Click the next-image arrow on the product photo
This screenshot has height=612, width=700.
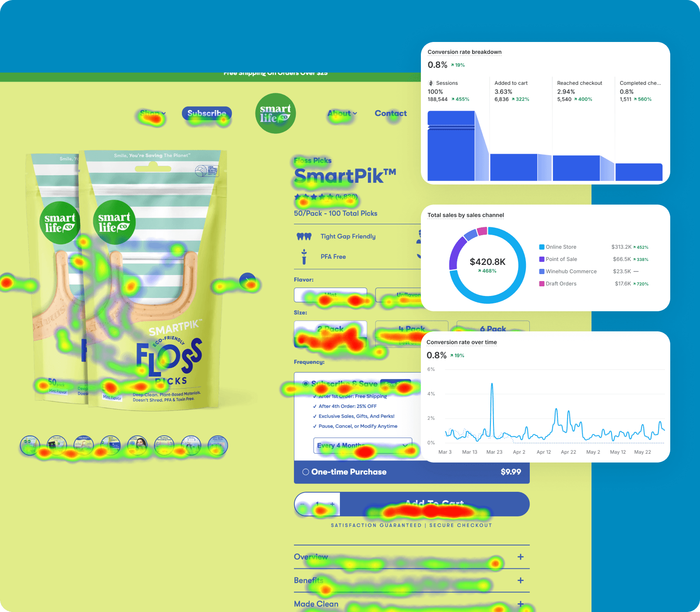[x=247, y=281]
